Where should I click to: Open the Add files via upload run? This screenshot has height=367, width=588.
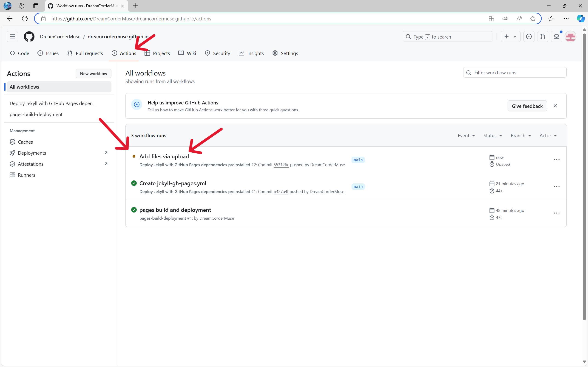pyautogui.click(x=164, y=156)
